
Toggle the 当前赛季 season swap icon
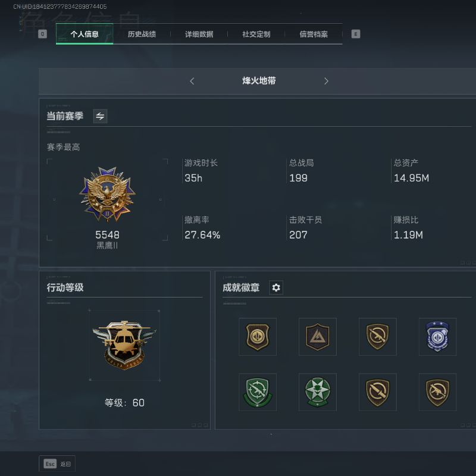(100, 116)
